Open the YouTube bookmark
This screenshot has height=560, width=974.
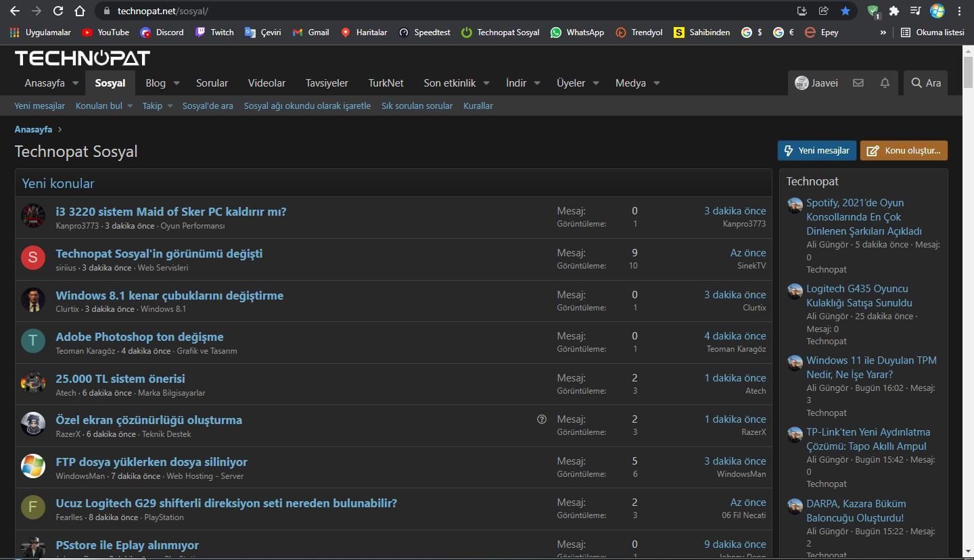coord(106,32)
